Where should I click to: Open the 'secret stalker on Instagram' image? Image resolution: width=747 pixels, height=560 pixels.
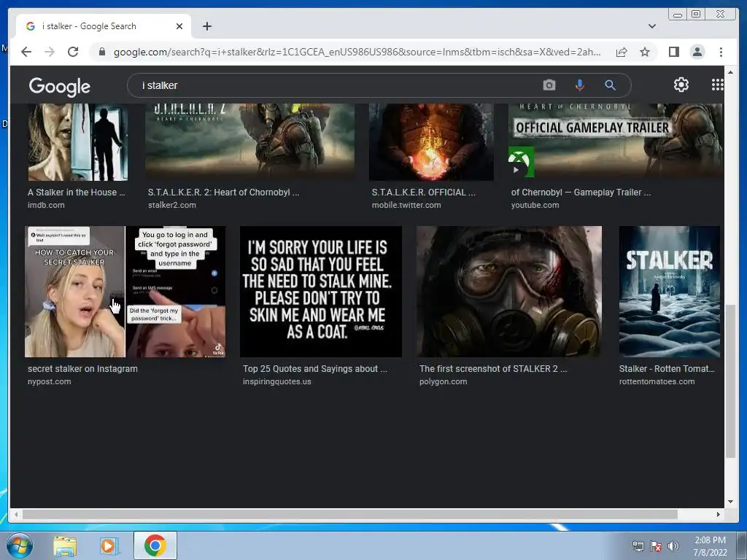(x=125, y=292)
